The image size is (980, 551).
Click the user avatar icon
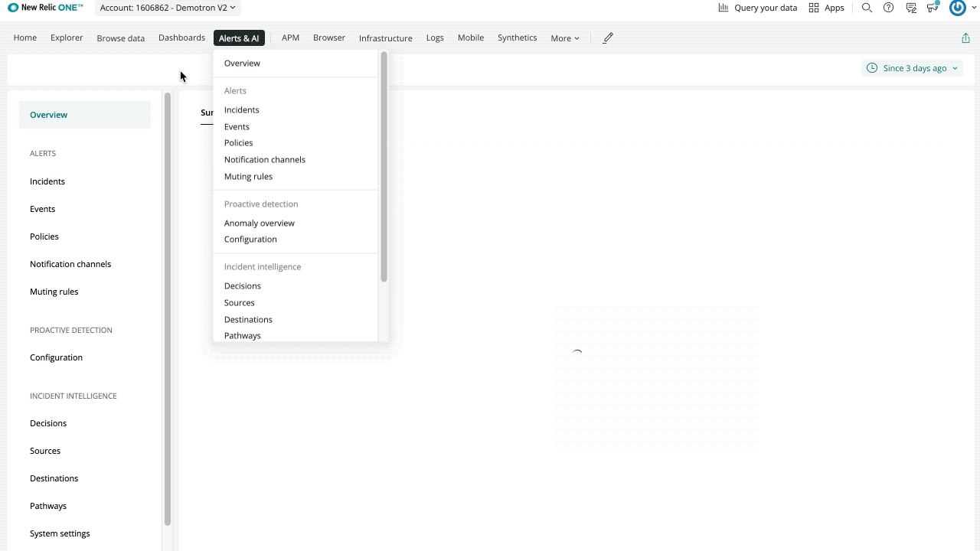click(x=958, y=8)
